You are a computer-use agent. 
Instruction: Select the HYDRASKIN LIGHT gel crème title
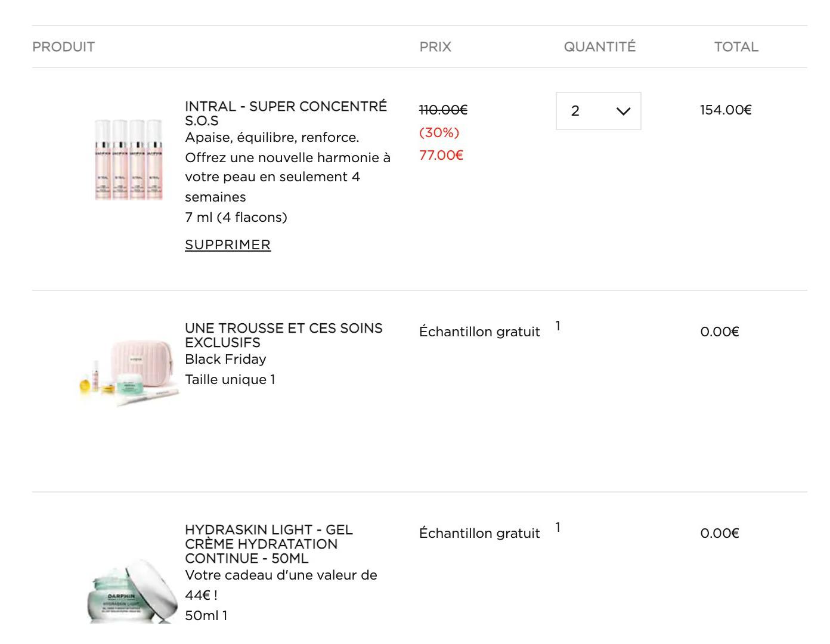(269, 544)
